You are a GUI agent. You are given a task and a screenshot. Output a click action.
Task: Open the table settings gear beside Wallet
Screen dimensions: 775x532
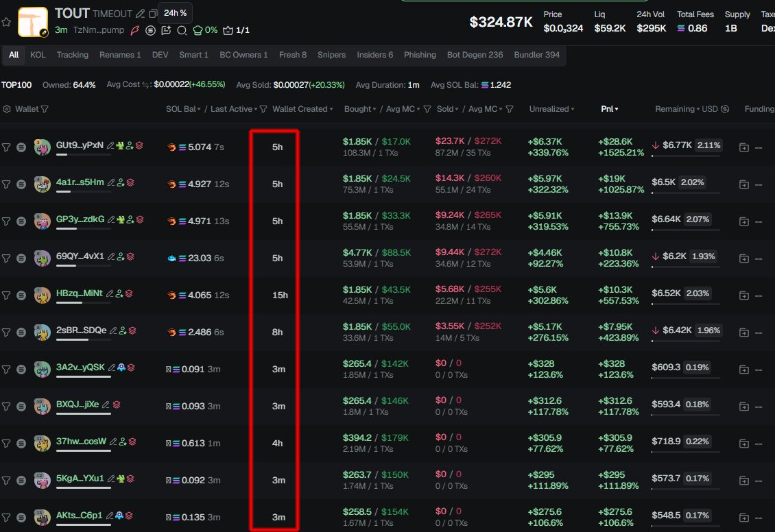pos(7,109)
